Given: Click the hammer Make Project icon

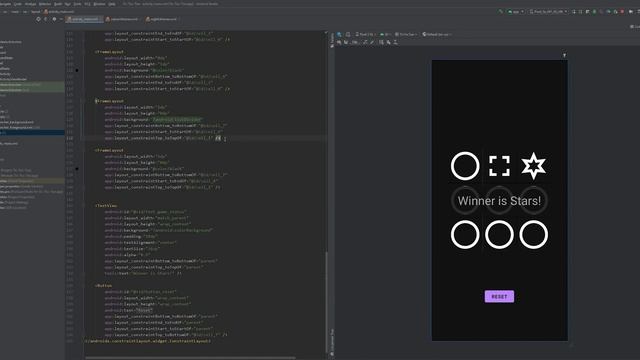Looking at the screenshot, I should [500, 11].
